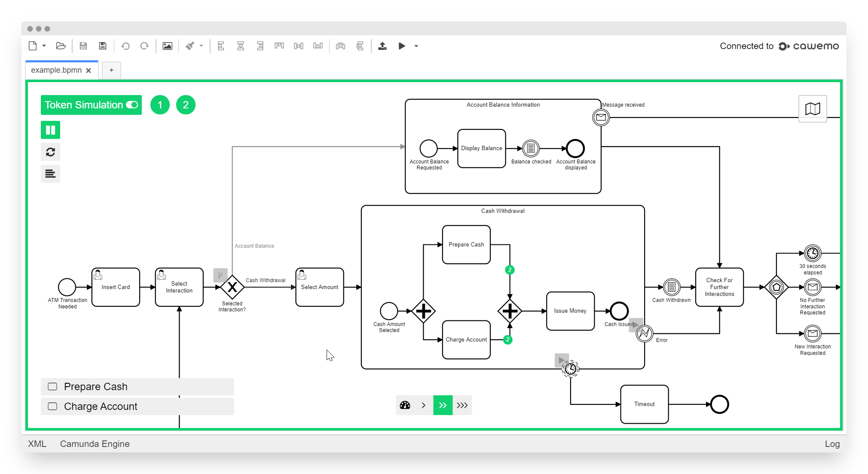The image size is (868, 474).
Task: Open the minimap
Action: coord(812,109)
